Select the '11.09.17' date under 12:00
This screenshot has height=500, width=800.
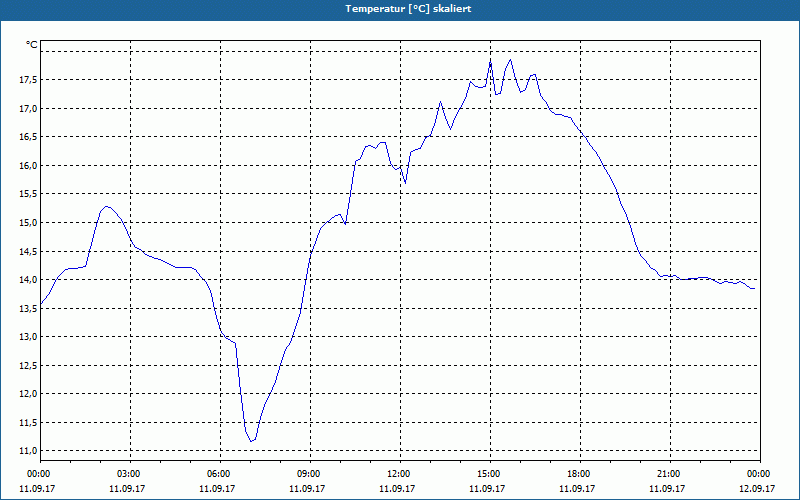click(x=397, y=488)
